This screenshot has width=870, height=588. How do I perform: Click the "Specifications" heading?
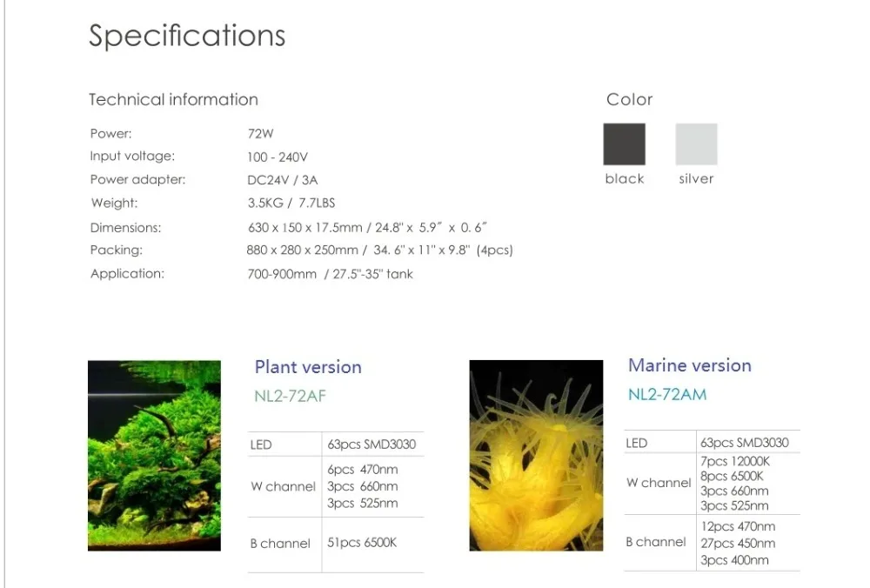(x=187, y=36)
